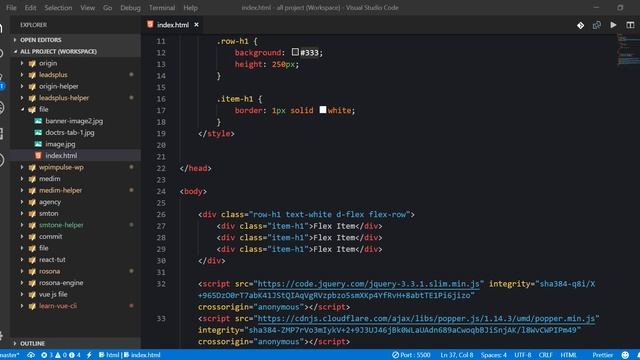The height and width of the screenshot is (360, 640).
Task: Expand the origin-helper folder
Action: (58, 86)
